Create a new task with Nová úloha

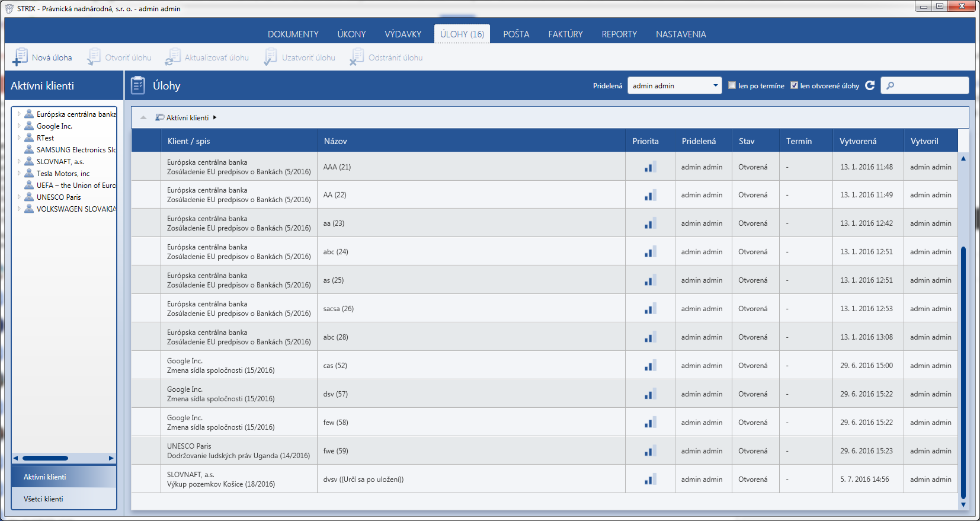tap(42, 57)
